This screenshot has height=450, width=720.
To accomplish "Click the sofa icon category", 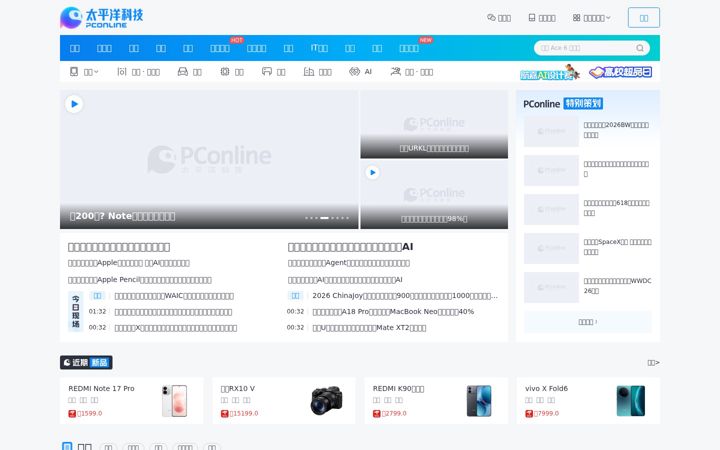I will [267, 72].
